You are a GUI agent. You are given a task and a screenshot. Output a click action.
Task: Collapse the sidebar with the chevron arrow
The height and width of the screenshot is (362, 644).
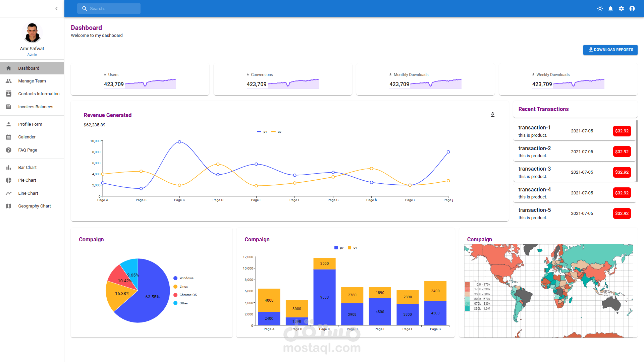tap(56, 9)
